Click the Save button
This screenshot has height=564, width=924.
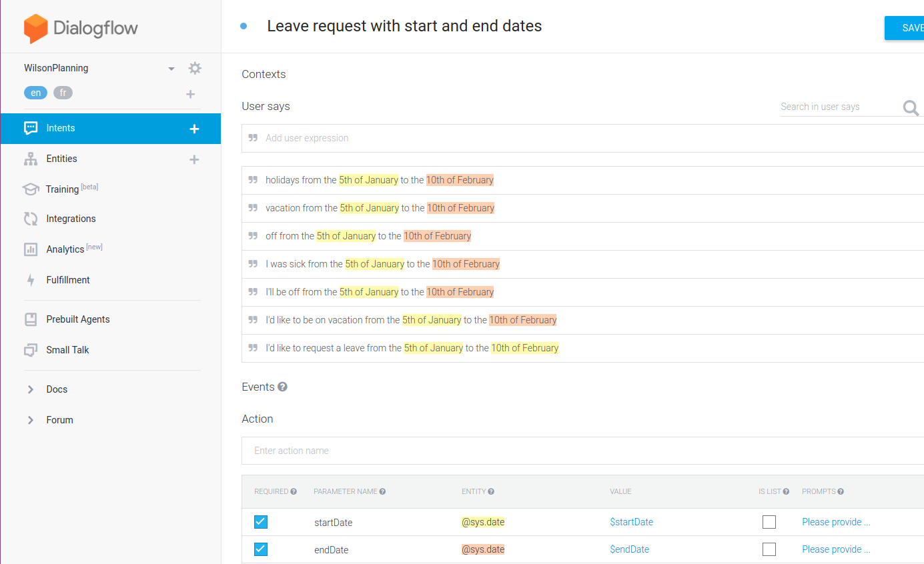[x=907, y=28]
